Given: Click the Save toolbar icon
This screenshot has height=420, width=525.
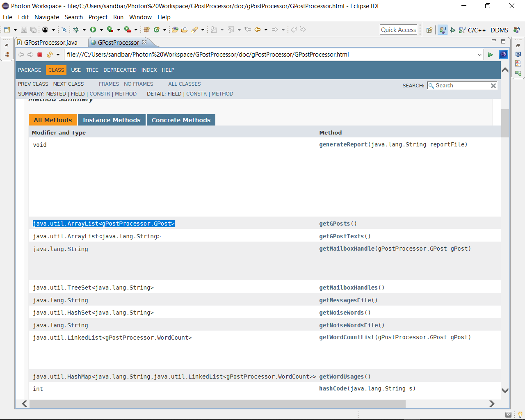Looking at the screenshot, I should click(x=24, y=30).
